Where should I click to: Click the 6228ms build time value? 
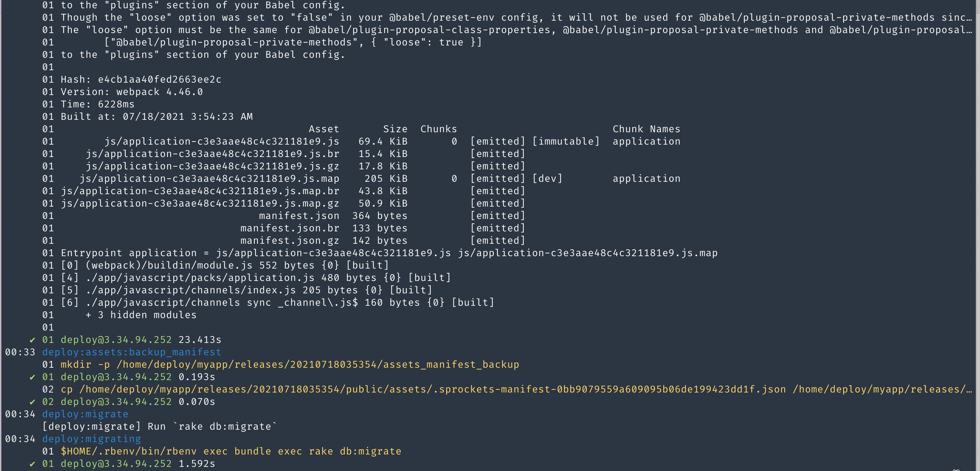pyautogui.click(x=116, y=104)
